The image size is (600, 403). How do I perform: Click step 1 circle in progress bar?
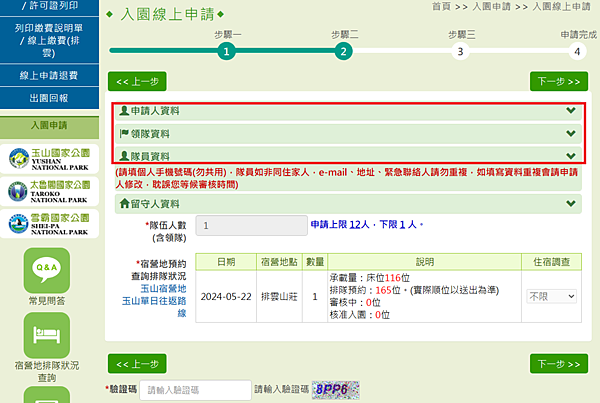227,51
